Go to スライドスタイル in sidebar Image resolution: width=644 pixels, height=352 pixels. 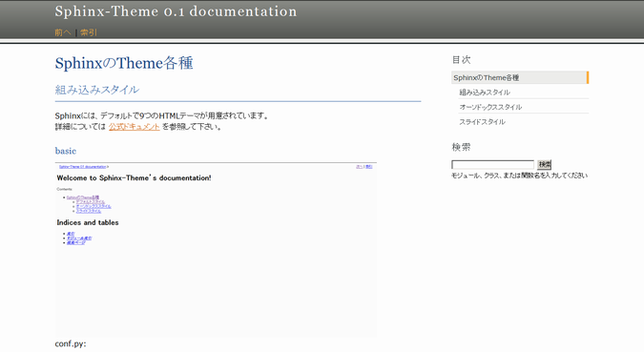pyautogui.click(x=482, y=122)
